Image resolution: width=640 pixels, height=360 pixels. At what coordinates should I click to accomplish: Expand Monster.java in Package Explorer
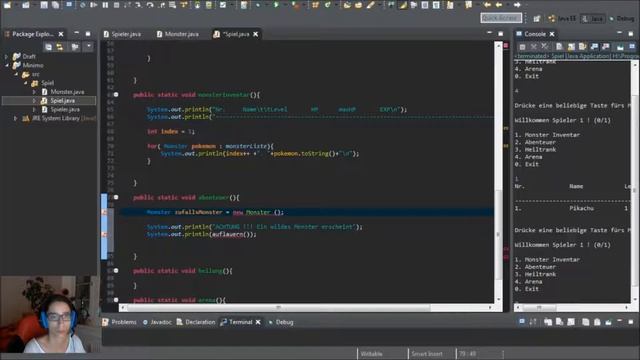pos(34,92)
